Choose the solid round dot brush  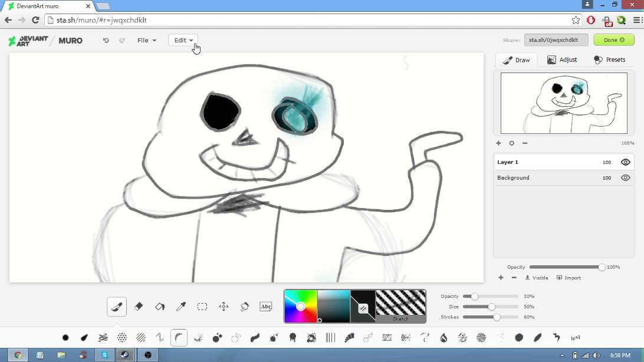click(x=65, y=338)
